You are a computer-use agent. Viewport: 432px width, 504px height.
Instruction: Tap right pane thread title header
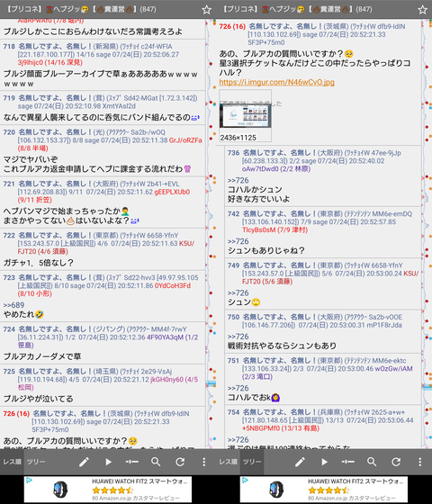tap(296, 9)
